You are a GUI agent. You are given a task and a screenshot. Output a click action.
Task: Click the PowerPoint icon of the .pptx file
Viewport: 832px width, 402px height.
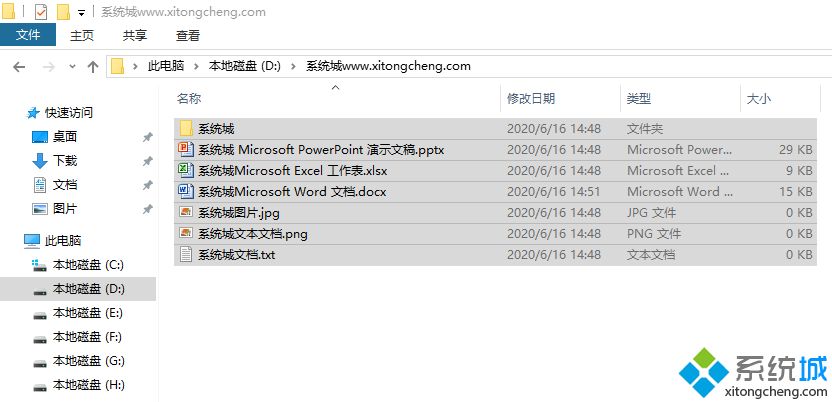point(186,149)
